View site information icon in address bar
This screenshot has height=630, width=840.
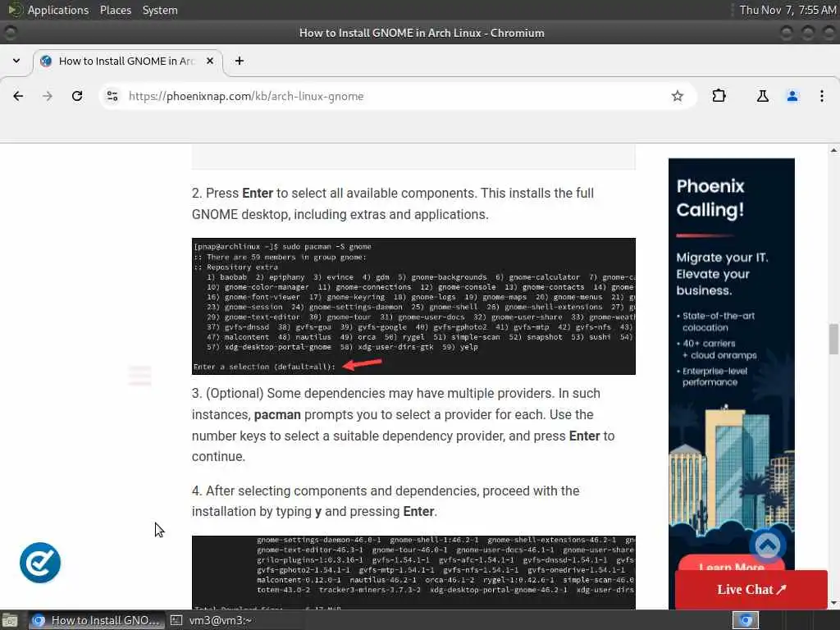(x=112, y=96)
